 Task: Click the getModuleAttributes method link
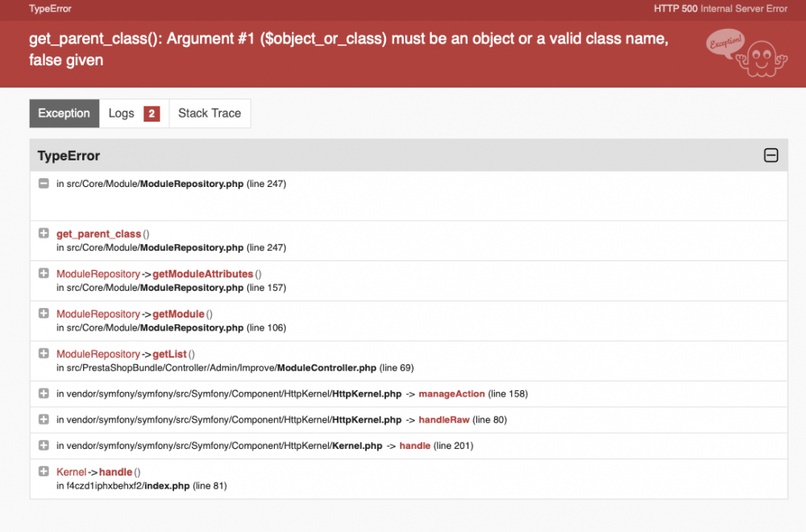202,274
